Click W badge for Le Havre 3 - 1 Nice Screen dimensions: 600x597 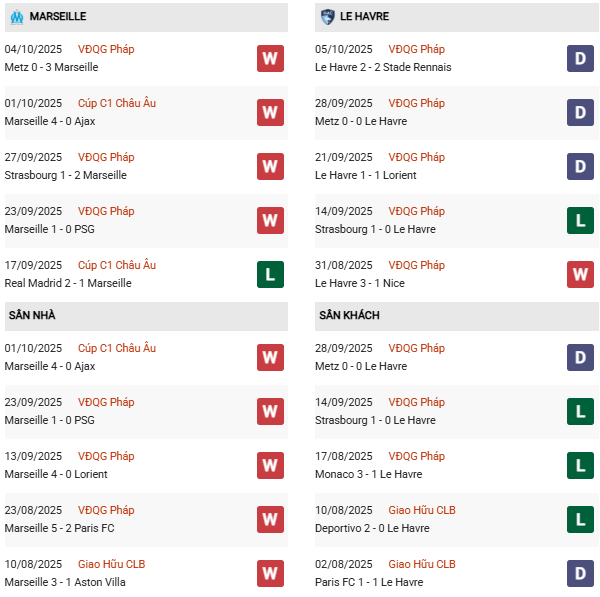[581, 274]
